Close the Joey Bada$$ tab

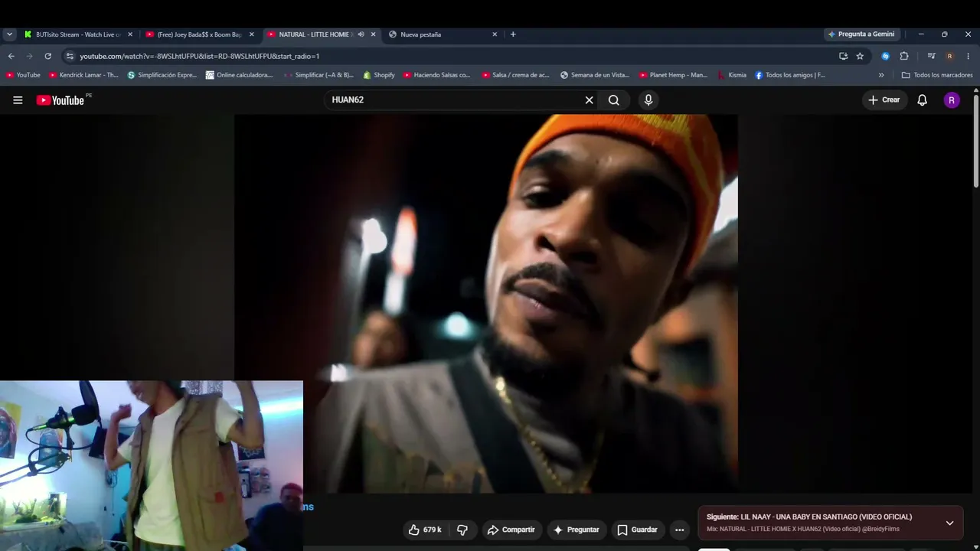click(251, 34)
